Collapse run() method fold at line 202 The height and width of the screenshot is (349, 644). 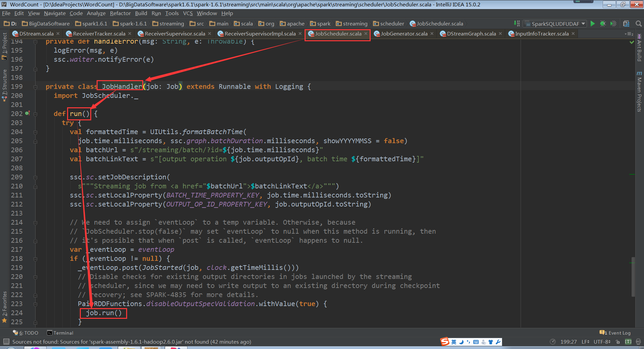click(35, 114)
